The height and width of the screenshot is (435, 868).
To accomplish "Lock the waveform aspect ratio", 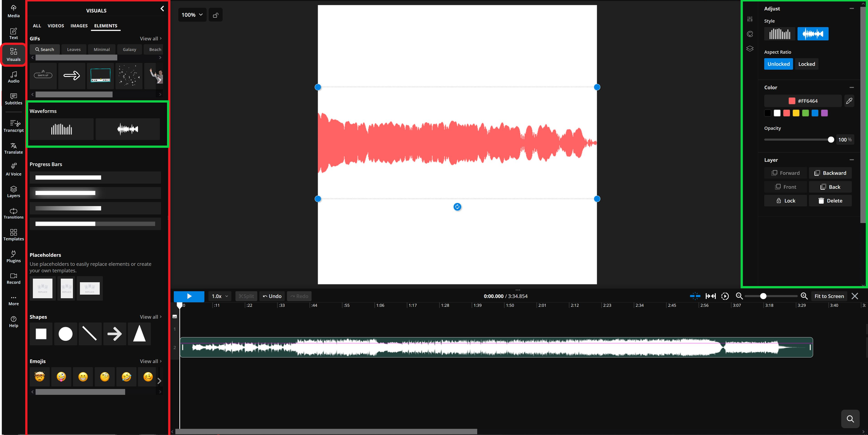I will pyautogui.click(x=806, y=64).
